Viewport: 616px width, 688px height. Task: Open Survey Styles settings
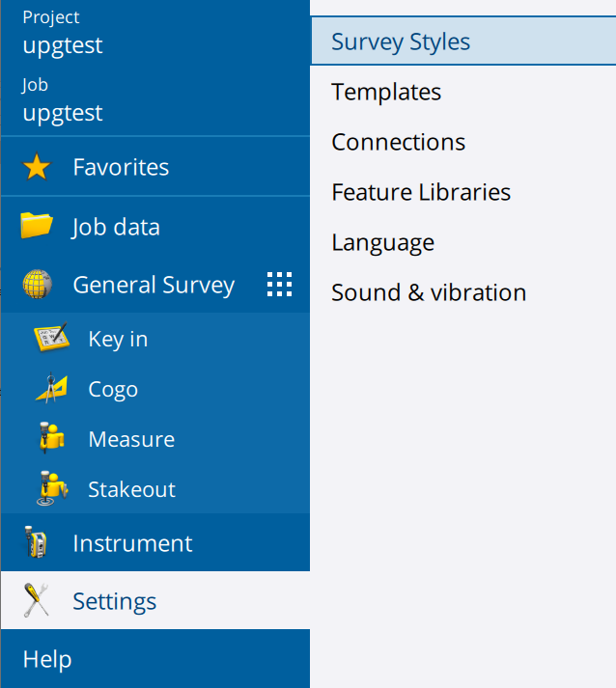coord(463,41)
